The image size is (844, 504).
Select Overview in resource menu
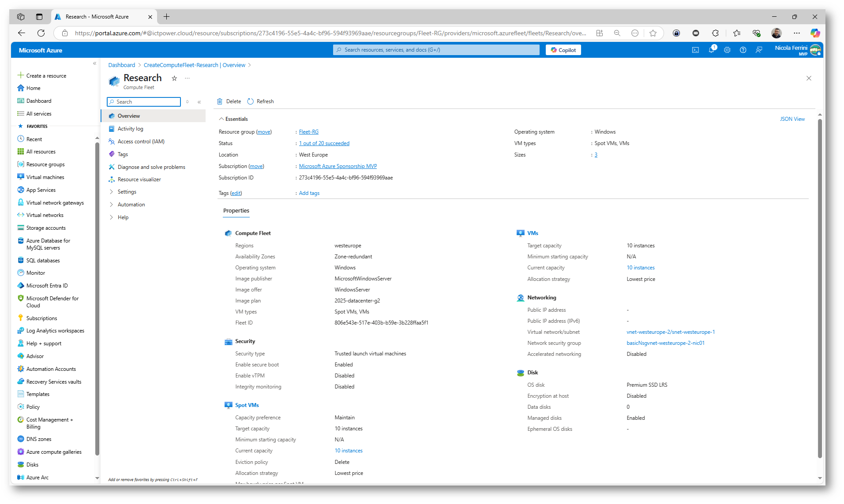[x=154, y=116]
